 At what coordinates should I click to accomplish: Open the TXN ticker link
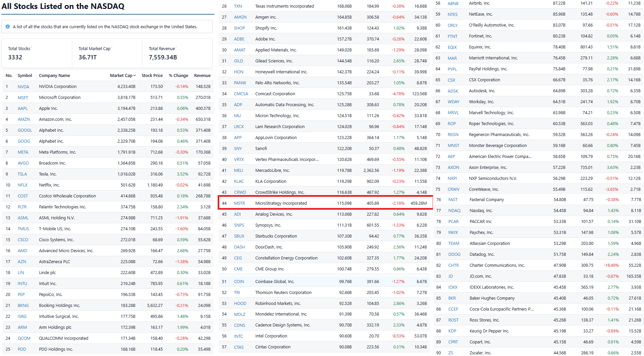click(x=238, y=6)
